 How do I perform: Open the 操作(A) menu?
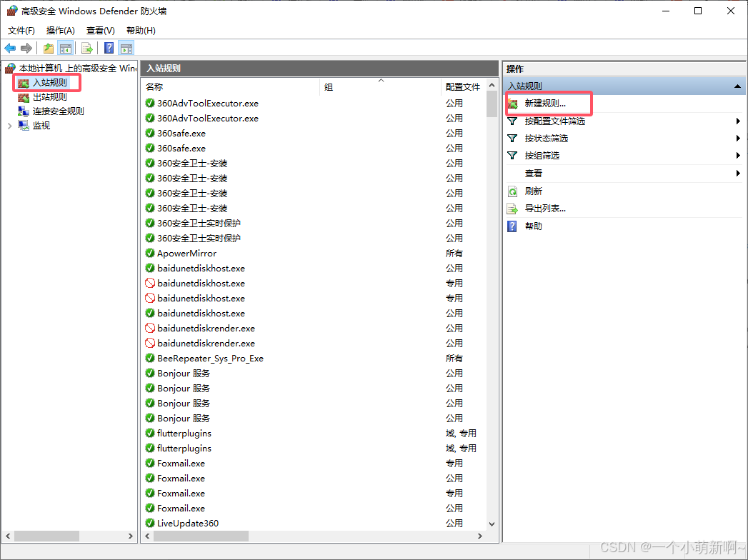[61, 31]
